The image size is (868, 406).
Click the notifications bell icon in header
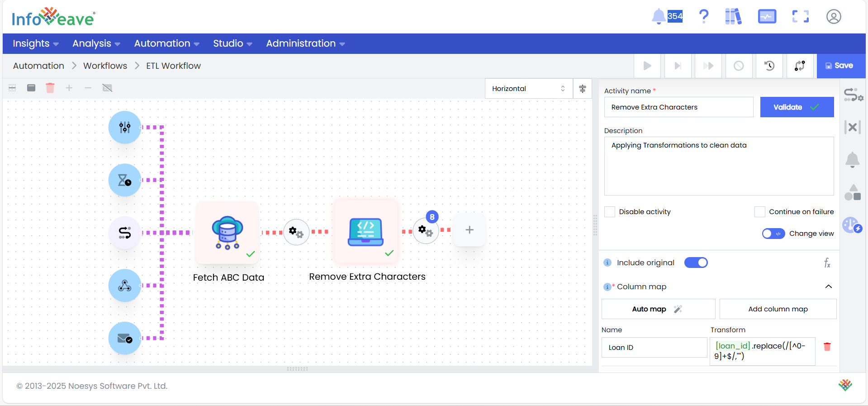click(659, 17)
